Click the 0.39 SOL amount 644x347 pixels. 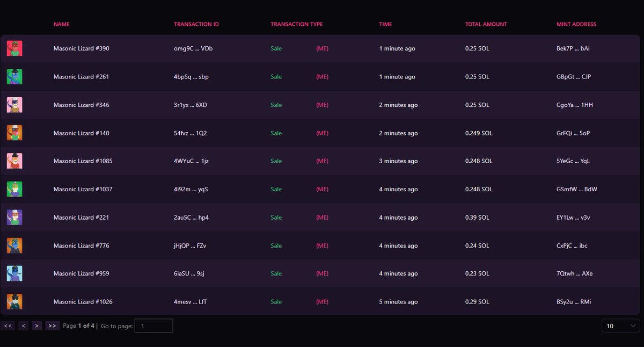click(477, 218)
